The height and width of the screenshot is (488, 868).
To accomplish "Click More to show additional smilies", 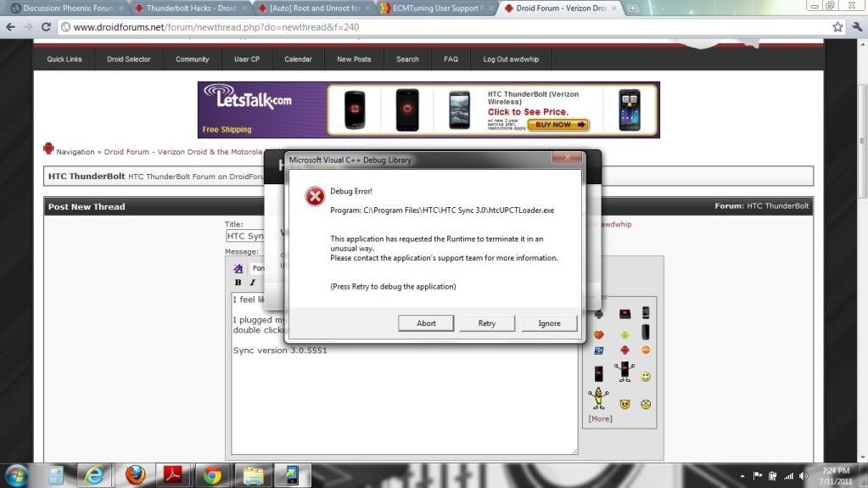I will tap(600, 418).
